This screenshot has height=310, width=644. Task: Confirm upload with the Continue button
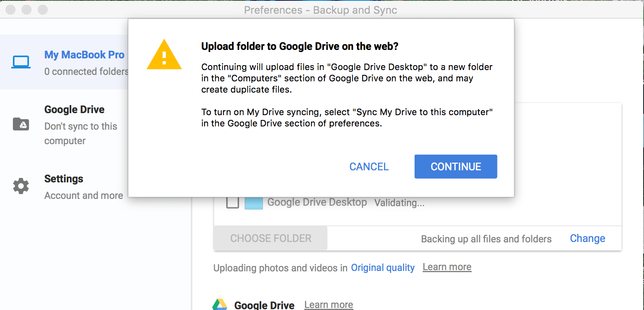pyautogui.click(x=456, y=167)
